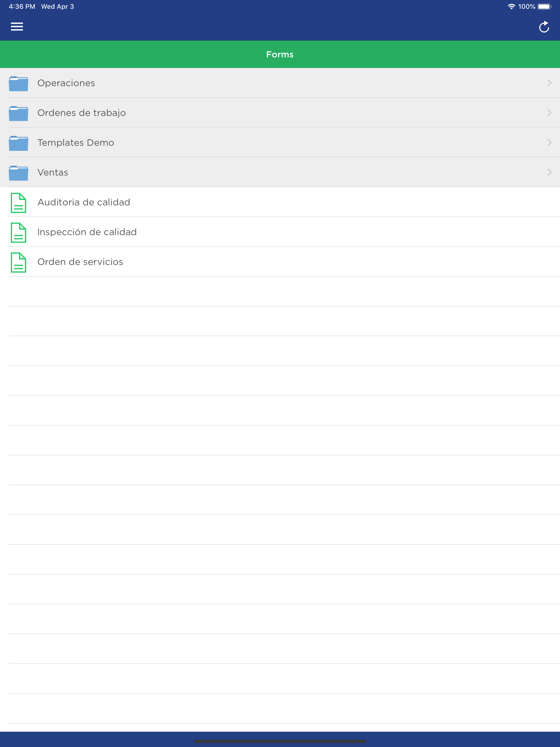560x747 pixels.
Task: Open the Ordenes de trabajo label
Action: (x=81, y=113)
